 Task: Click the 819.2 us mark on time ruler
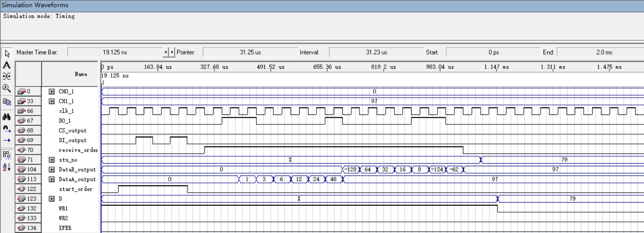point(383,67)
